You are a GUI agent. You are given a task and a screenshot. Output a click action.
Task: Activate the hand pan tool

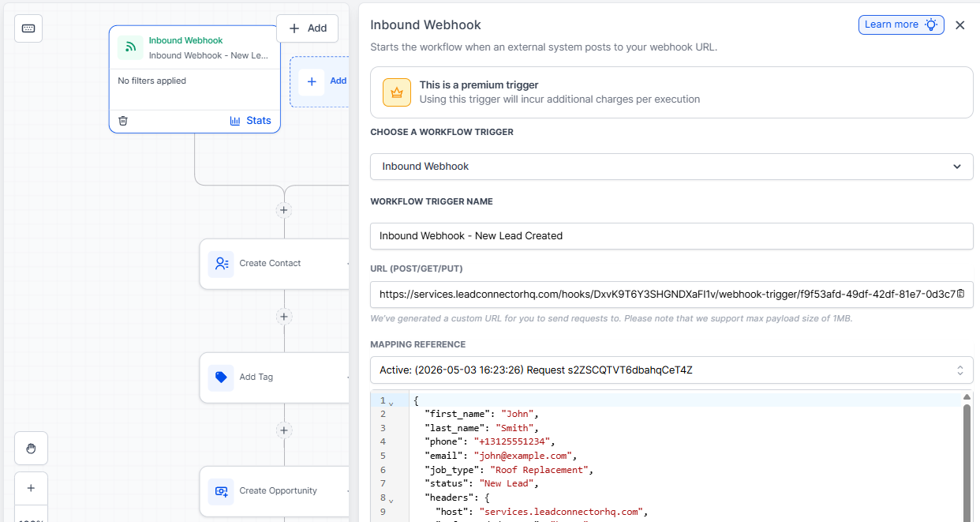click(x=32, y=449)
